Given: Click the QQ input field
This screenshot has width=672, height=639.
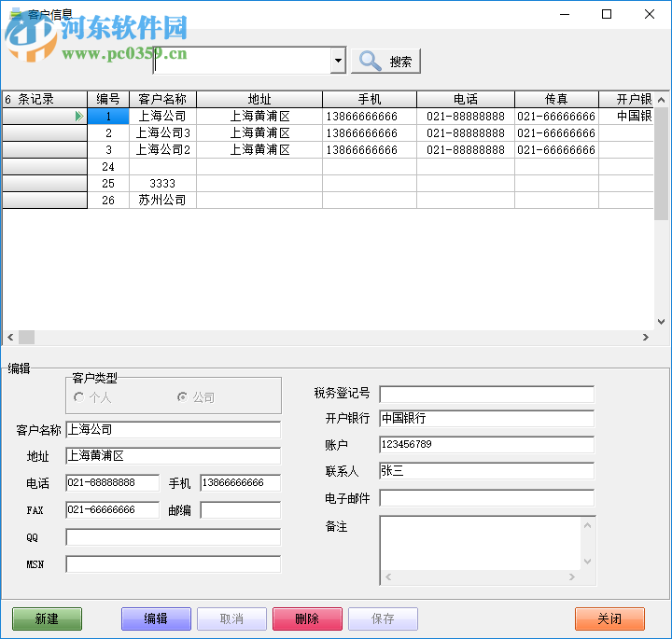Looking at the screenshot, I should click(174, 537).
